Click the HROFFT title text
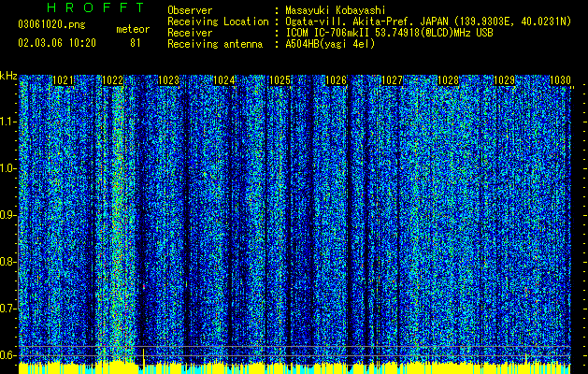588x374 pixels. click(x=96, y=7)
